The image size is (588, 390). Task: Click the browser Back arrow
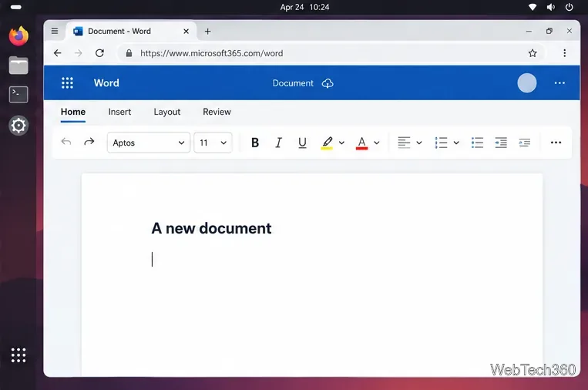57,53
